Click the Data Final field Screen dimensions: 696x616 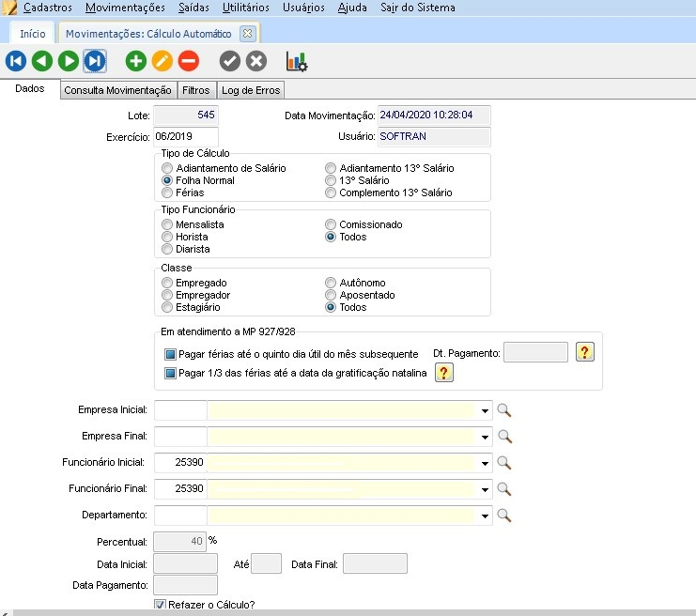coord(375,563)
